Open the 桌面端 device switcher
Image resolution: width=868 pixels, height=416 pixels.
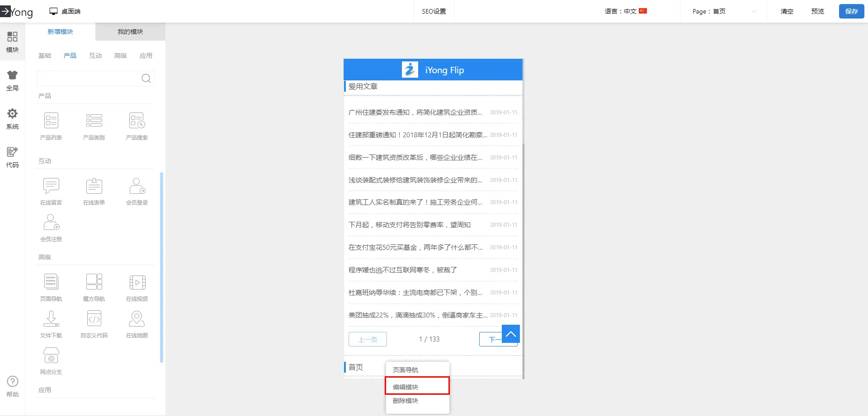[x=65, y=11]
